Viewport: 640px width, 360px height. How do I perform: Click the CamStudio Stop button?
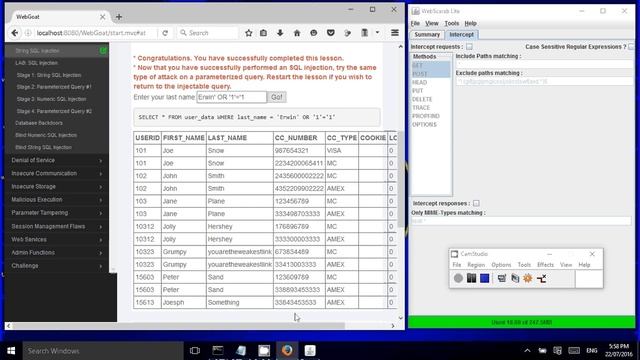coord(484,278)
